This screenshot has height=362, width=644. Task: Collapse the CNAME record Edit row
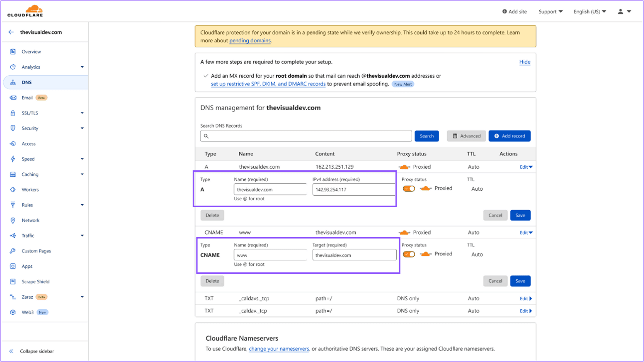point(526,233)
